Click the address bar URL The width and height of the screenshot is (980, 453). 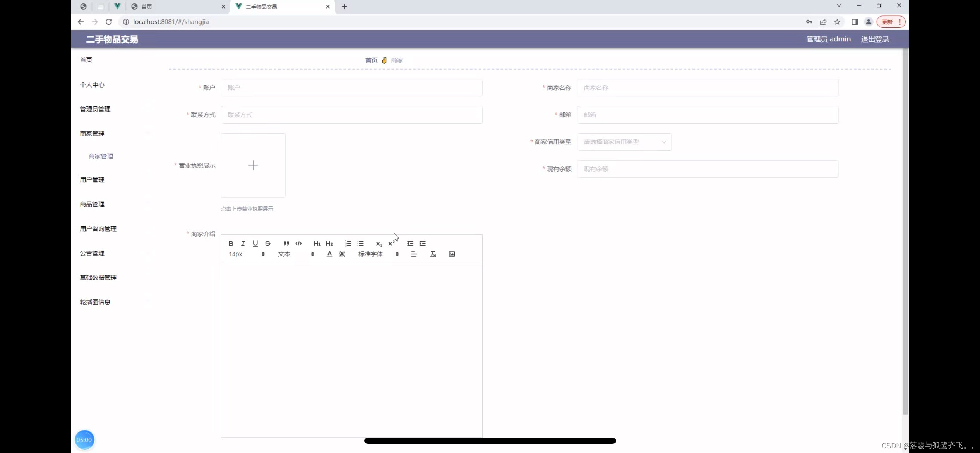[x=171, y=22]
